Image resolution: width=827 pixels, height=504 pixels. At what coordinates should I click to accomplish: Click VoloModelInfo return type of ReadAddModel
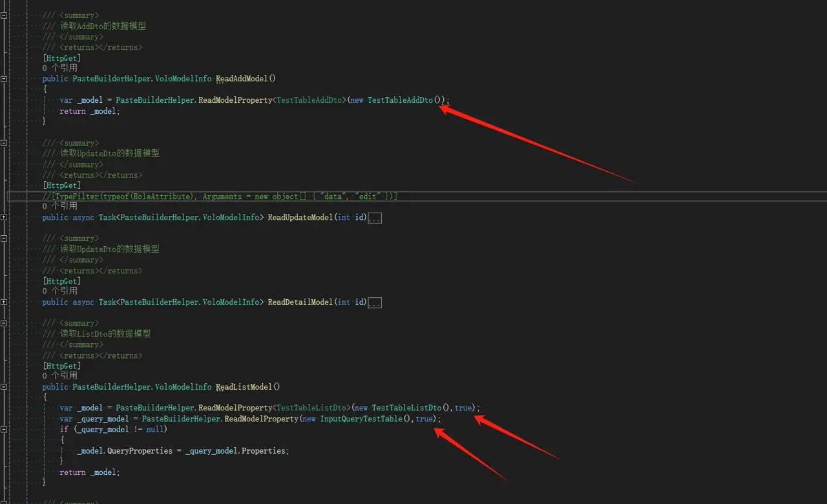tap(183, 79)
